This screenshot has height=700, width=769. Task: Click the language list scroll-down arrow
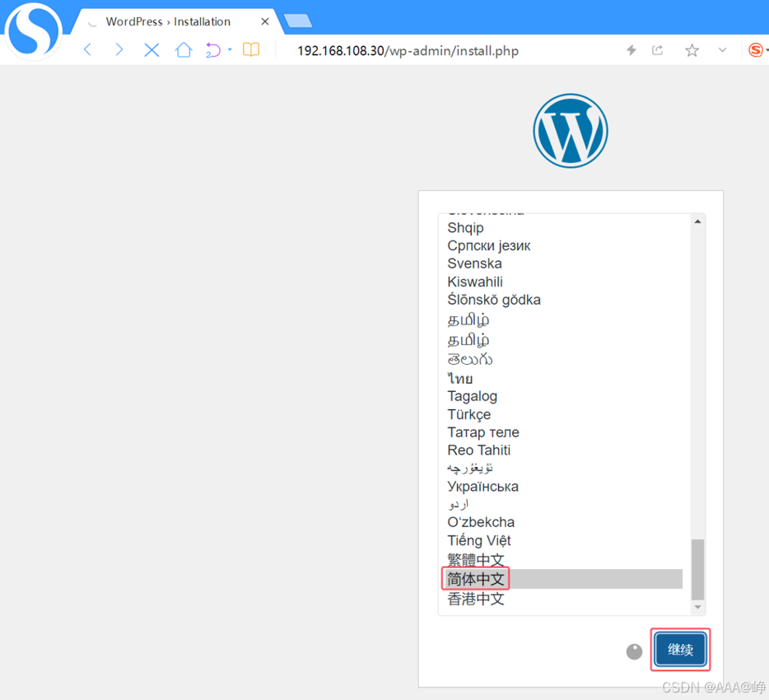point(697,607)
